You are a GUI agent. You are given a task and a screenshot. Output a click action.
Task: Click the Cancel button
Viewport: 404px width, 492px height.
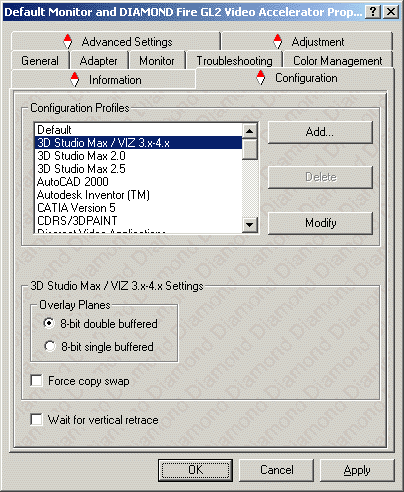click(277, 470)
